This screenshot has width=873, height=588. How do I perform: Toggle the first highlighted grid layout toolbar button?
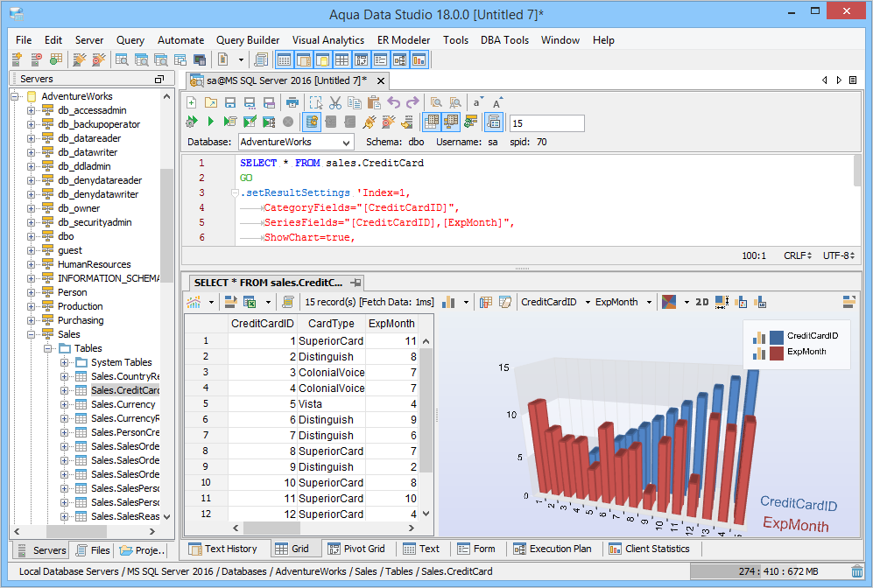coord(284,59)
